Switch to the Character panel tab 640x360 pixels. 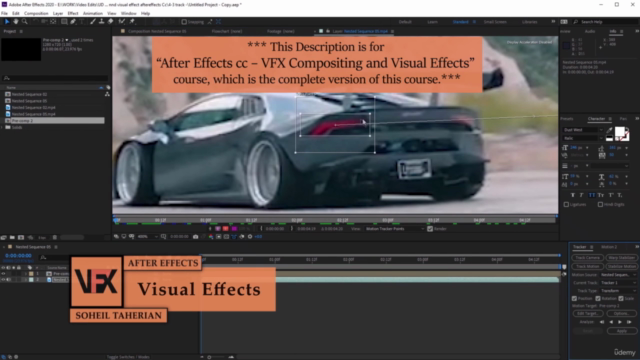(x=596, y=119)
